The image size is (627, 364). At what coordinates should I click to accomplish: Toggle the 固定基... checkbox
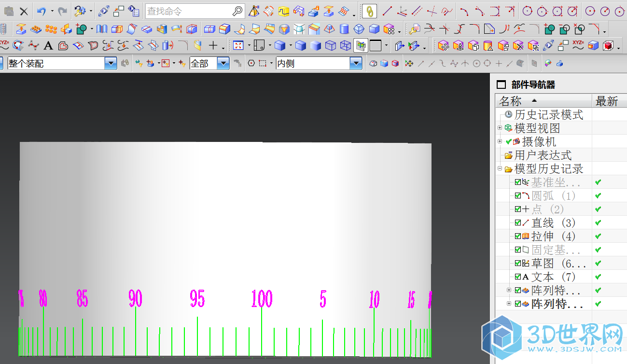point(517,250)
